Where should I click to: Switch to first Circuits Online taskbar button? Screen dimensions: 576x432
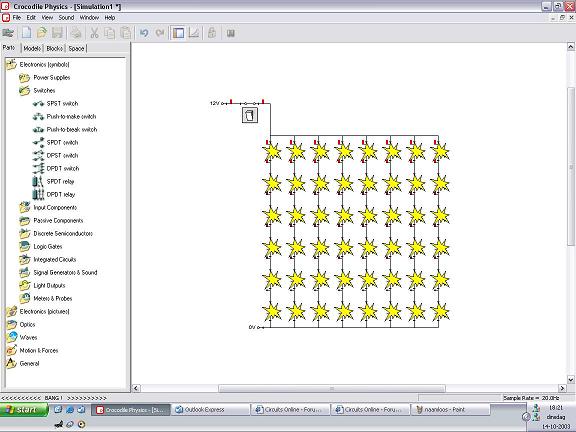290,410
